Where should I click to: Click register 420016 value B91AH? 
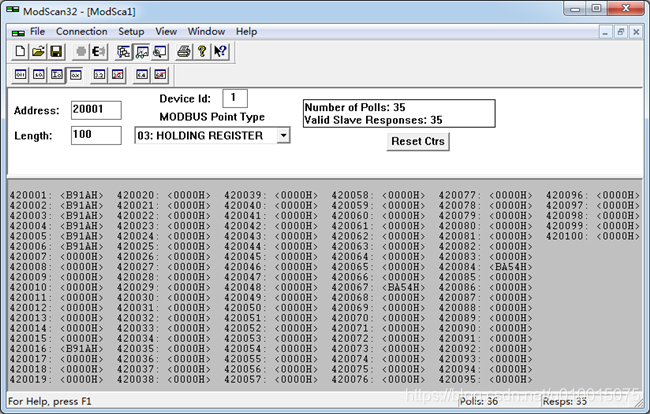click(82, 349)
